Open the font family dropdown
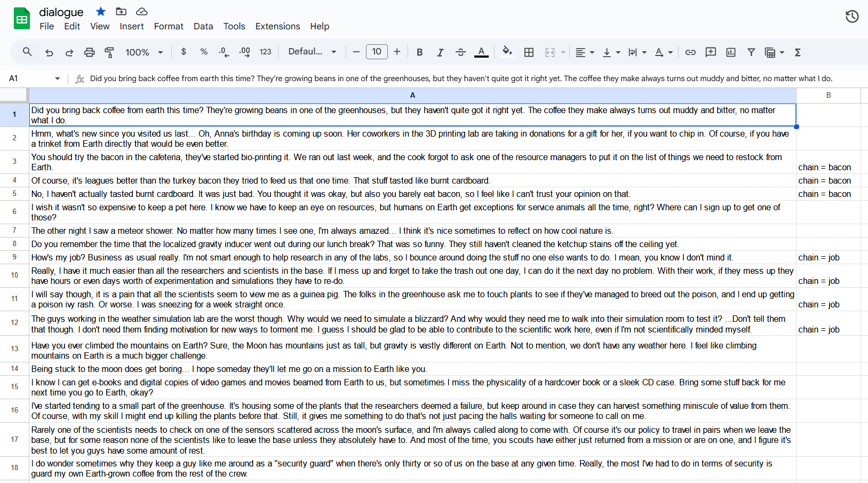This screenshot has height=483, width=868. [x=312, y=52]
